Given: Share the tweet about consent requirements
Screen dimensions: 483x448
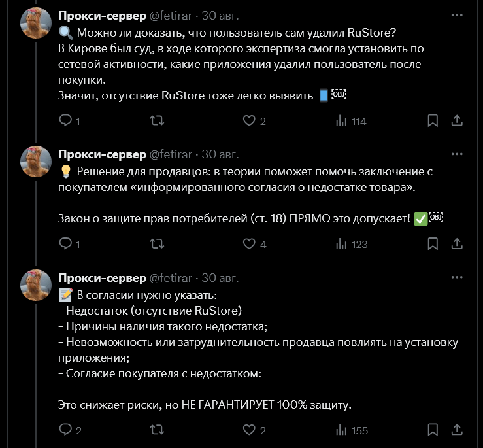Looking at the screenshot, I should 458,430.
